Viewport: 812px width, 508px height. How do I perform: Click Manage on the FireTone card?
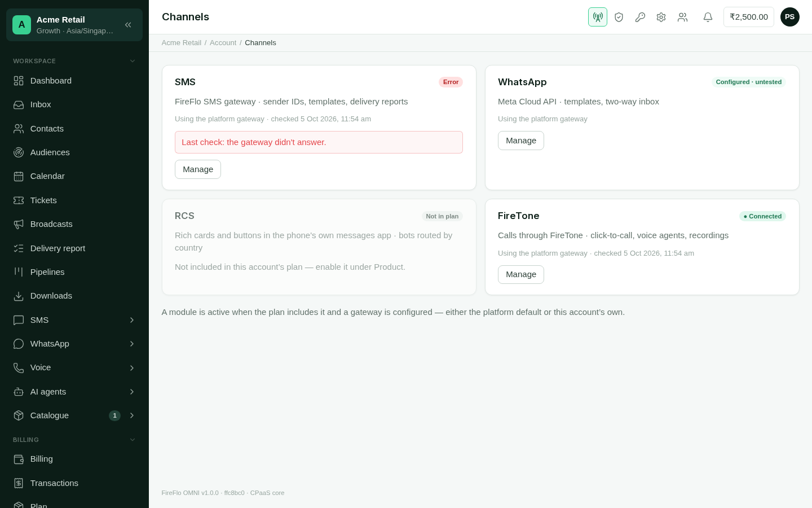pos(521,274)
